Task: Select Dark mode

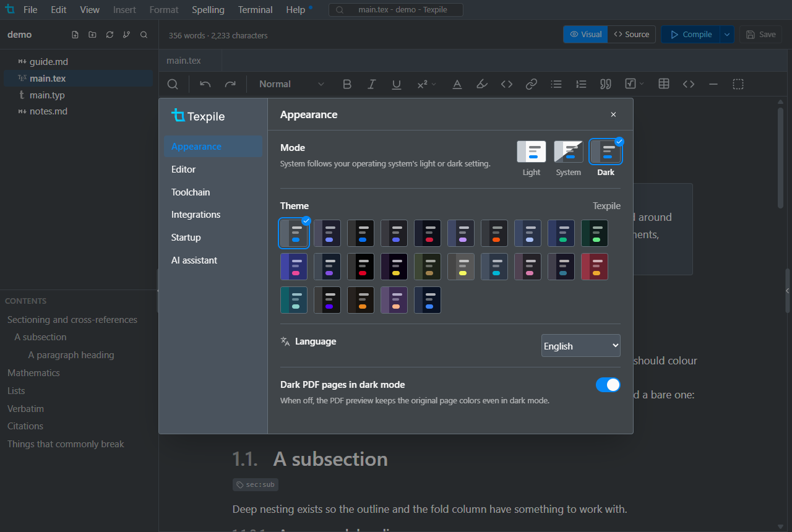Action: click(606, 158)
